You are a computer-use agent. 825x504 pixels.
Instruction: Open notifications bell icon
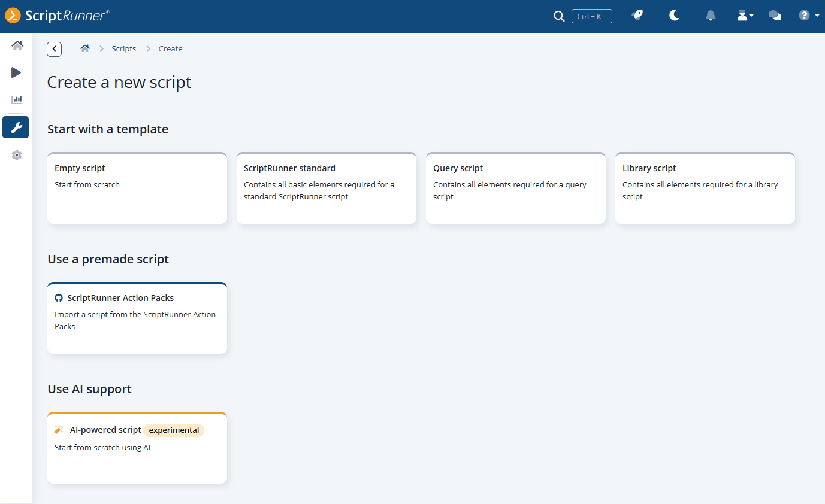click(711, 16)
